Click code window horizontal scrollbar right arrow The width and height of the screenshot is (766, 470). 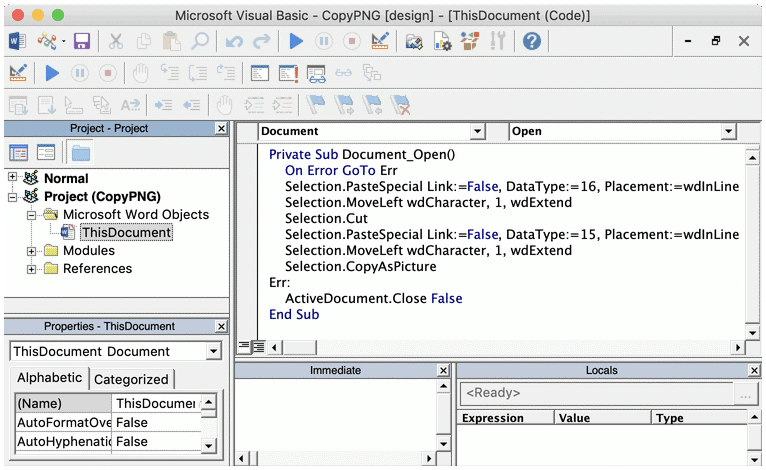(738, 347)
